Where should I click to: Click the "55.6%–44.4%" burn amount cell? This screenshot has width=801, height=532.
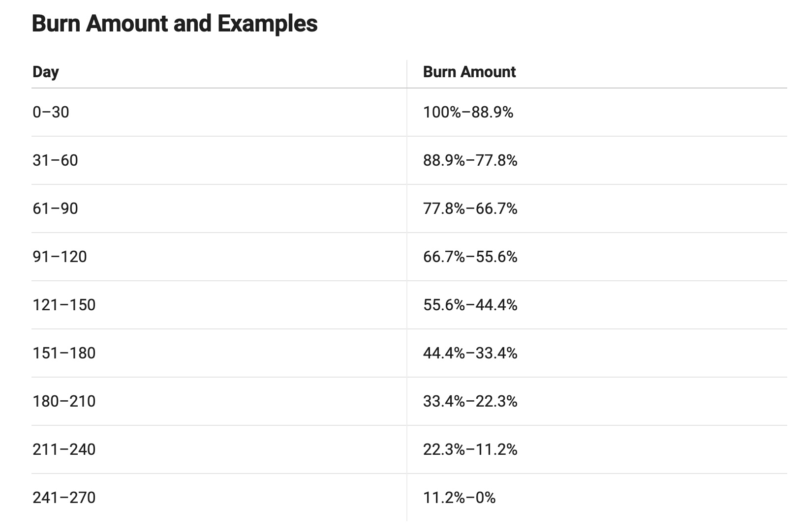tap(470, 305)
